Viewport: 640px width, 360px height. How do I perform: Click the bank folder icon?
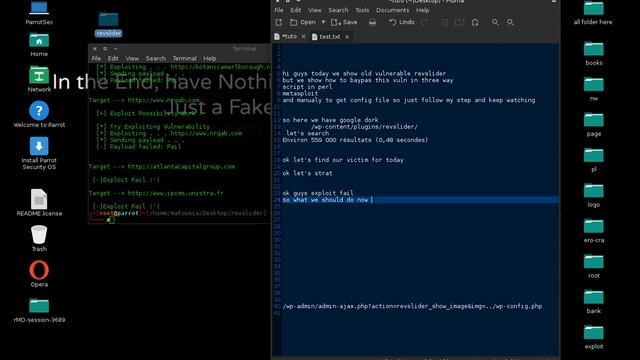point(593,301)
